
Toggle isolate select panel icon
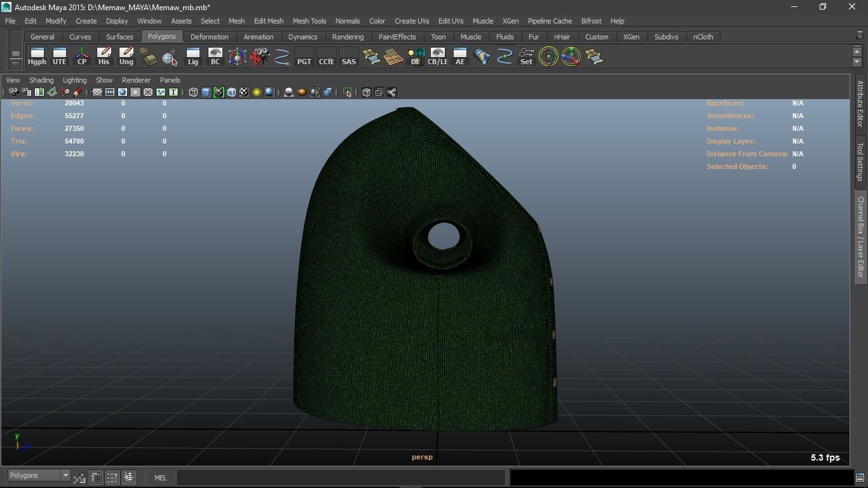pyautogui.click(x=348, y=92)
